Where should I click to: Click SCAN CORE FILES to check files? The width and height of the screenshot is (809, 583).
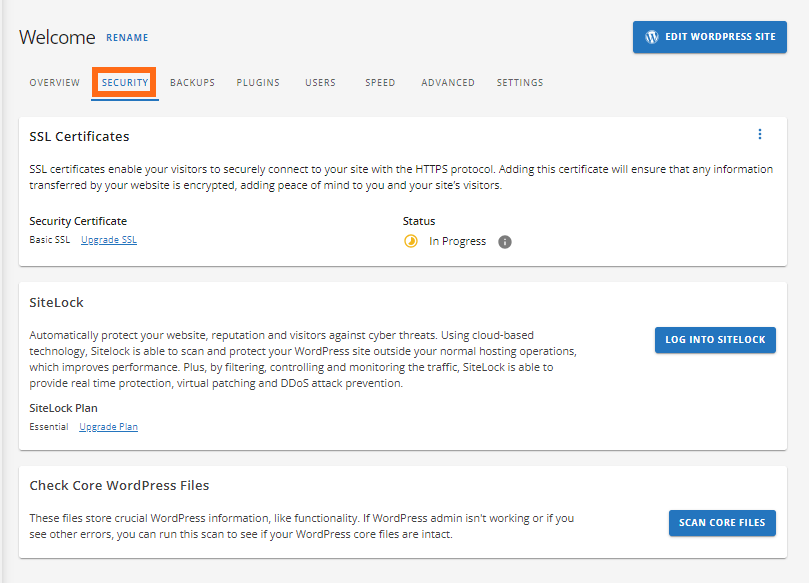pos(722,522)
